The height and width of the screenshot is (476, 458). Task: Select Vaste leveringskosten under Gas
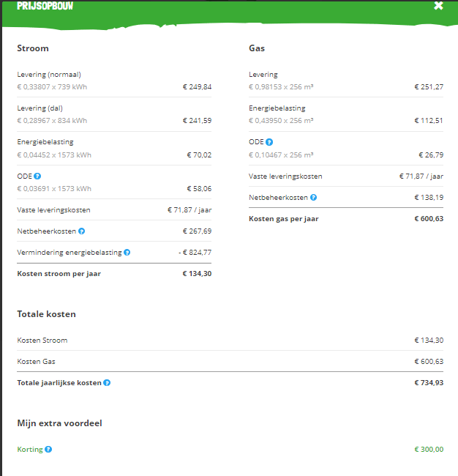(285, 176)
